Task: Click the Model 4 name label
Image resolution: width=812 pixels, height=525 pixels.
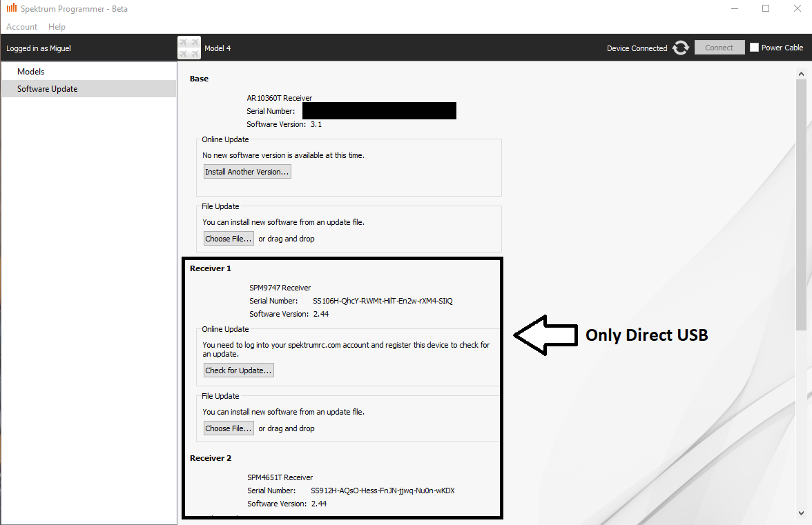Action: (217, 48)
